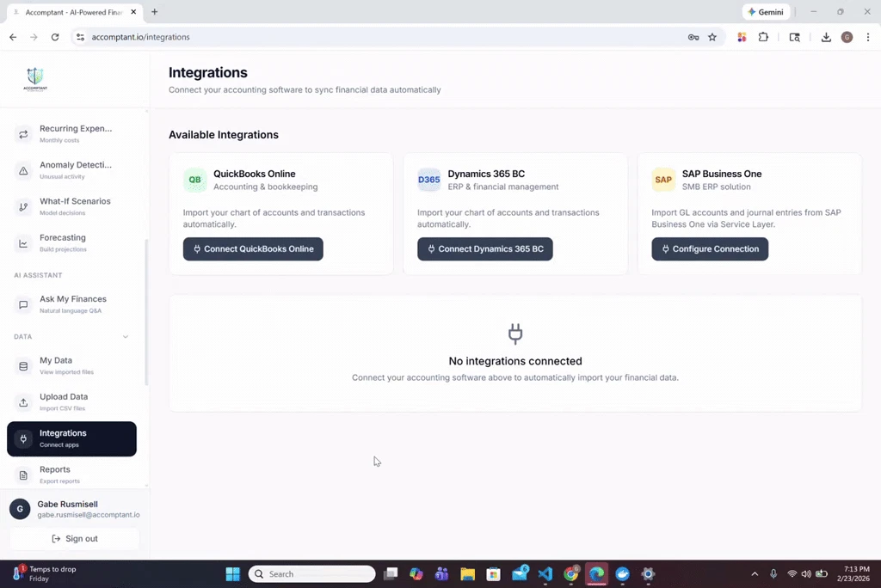Click the SAP logo badge
This screenshot has width=881, height=588.
[663, 180]
